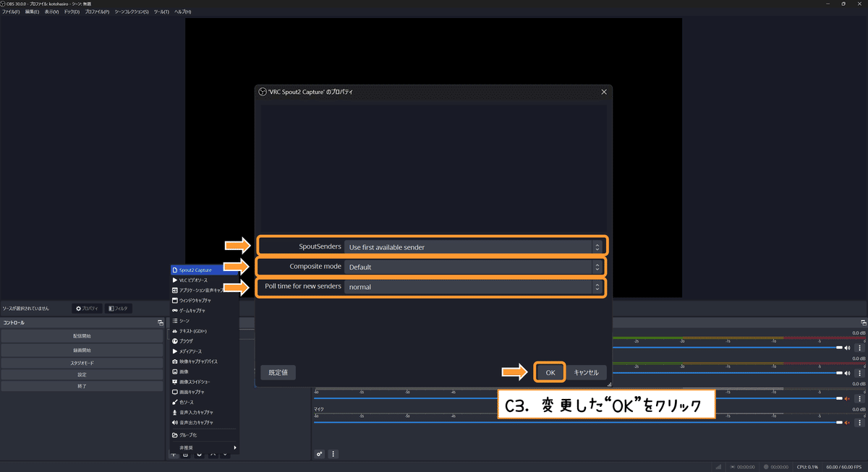This screenshot has height=472, width=868.
Task: Click 配信開始 to start streaming
Action: point(82,336)
